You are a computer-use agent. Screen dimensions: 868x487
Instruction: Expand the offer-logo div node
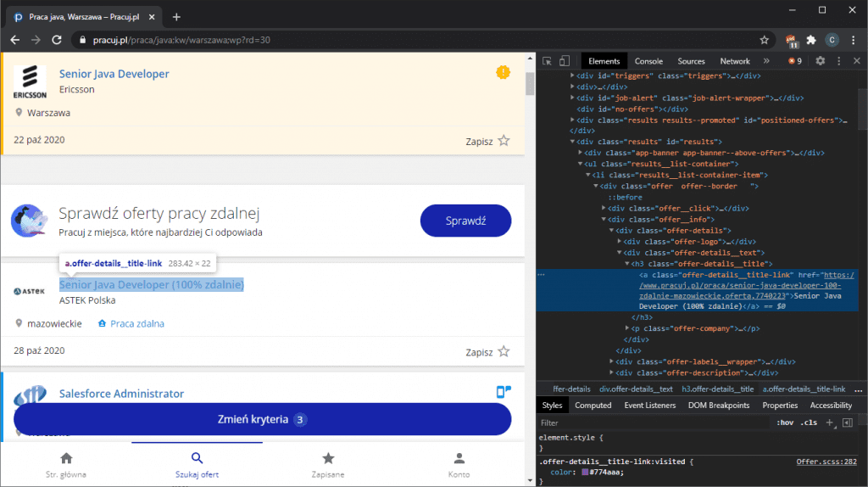coord(620,242)
